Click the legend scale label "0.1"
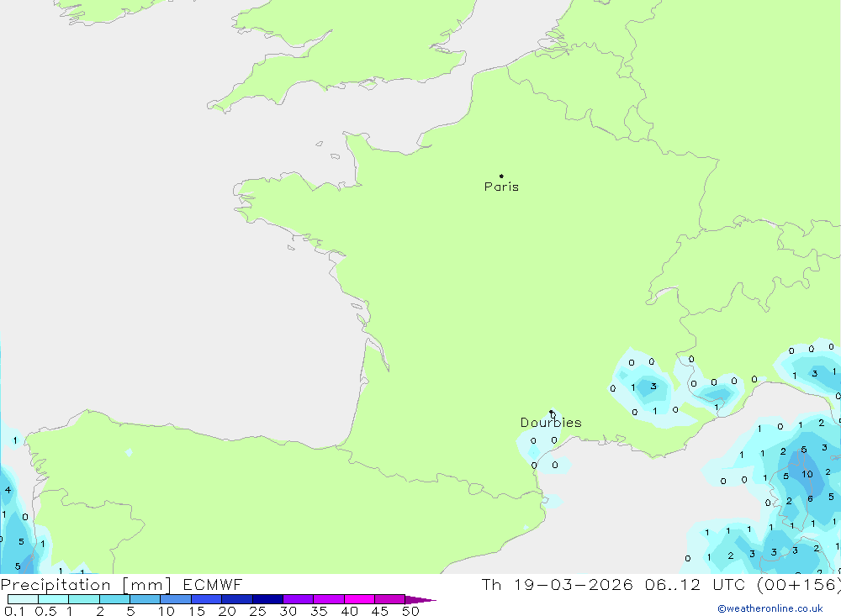This screenshot has height=616, width=841. [14, 611]
